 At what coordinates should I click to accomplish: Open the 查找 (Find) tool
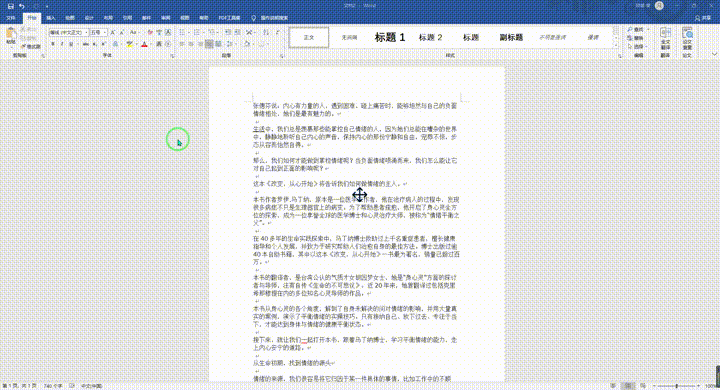click(636, 29)
